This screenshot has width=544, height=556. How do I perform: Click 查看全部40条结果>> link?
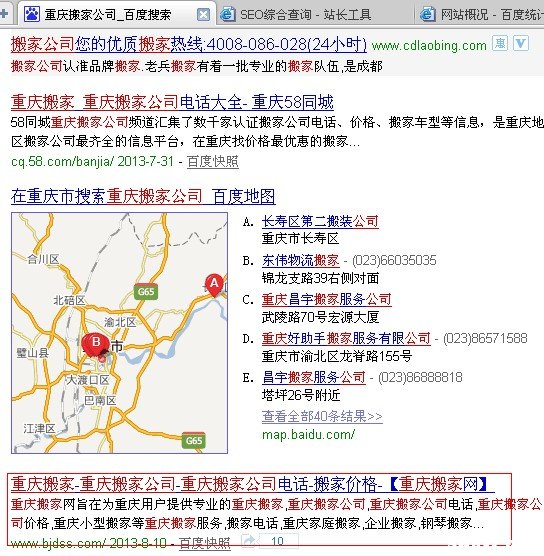tap(322, 416)
